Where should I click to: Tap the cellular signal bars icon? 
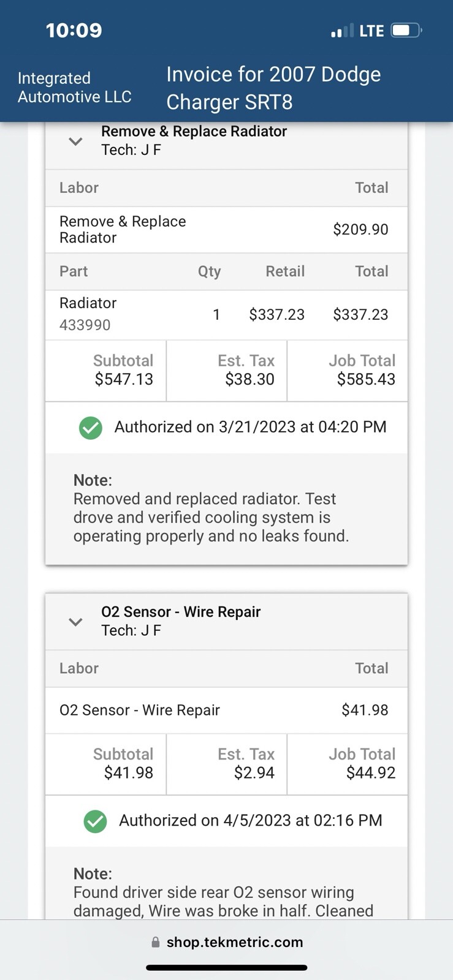[x=342, y=31]
